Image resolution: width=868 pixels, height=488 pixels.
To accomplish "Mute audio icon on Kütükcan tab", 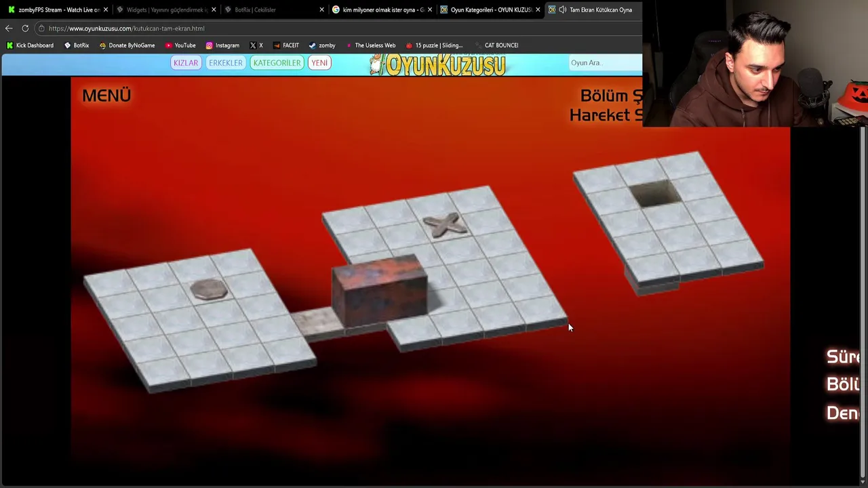I will point(562,9).
